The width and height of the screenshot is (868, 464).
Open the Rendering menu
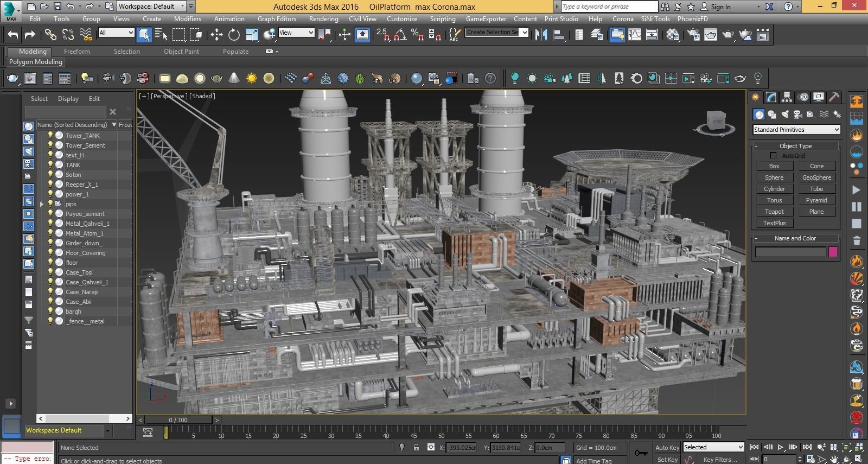[x=323, y=18]
